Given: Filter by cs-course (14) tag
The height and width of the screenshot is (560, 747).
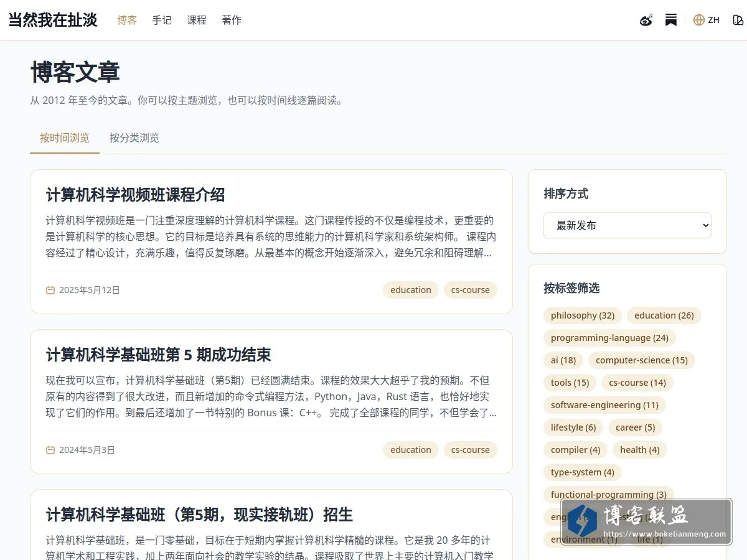Looking at the screenshot, I should pyautogui.click(x=637, y=383).
